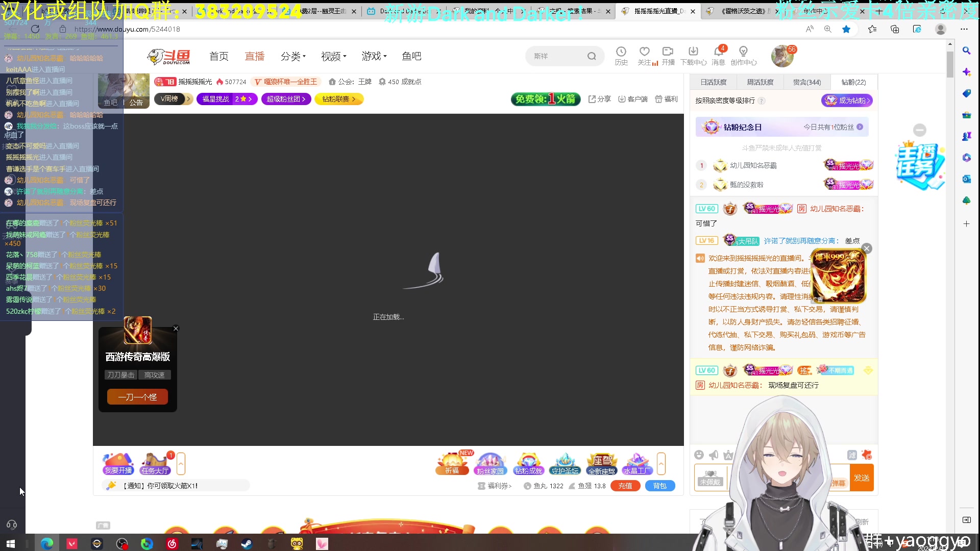Image resolution: width=980 pixels, height=551 pixels.
Task: Click the browser favorites star icon
Action: click(846, 29)
